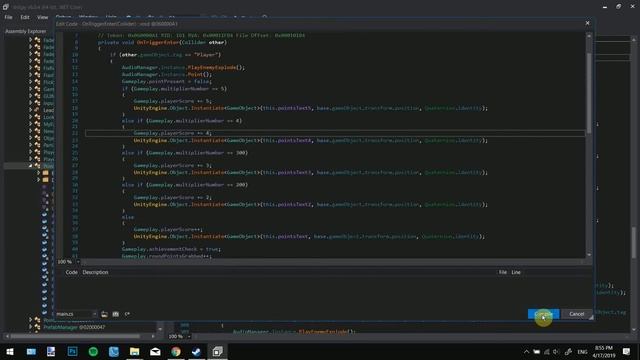The image size is (640, 360).
Task: Click line 'Gameplay.pointPresent = false;'
Action: (167, 81)
